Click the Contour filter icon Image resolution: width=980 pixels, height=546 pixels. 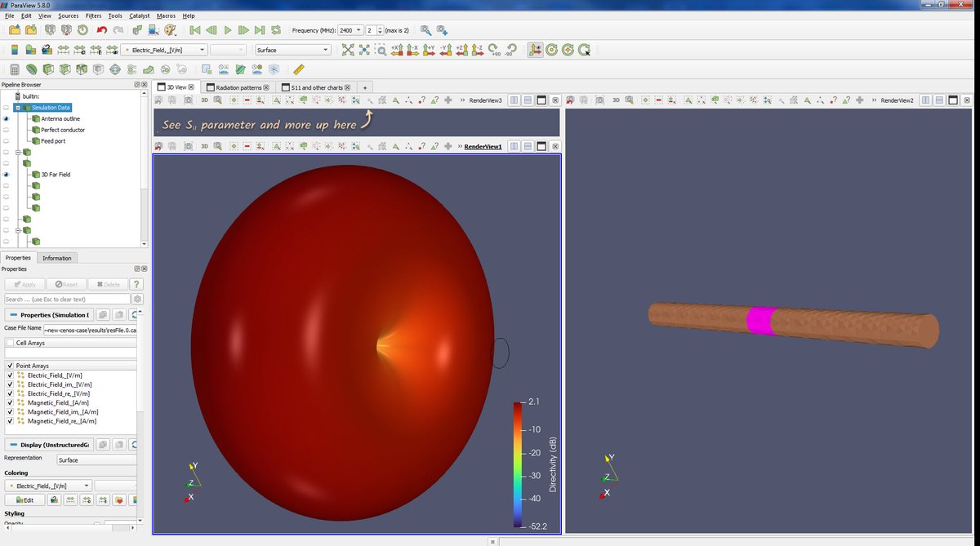click(x=31, y=69)
